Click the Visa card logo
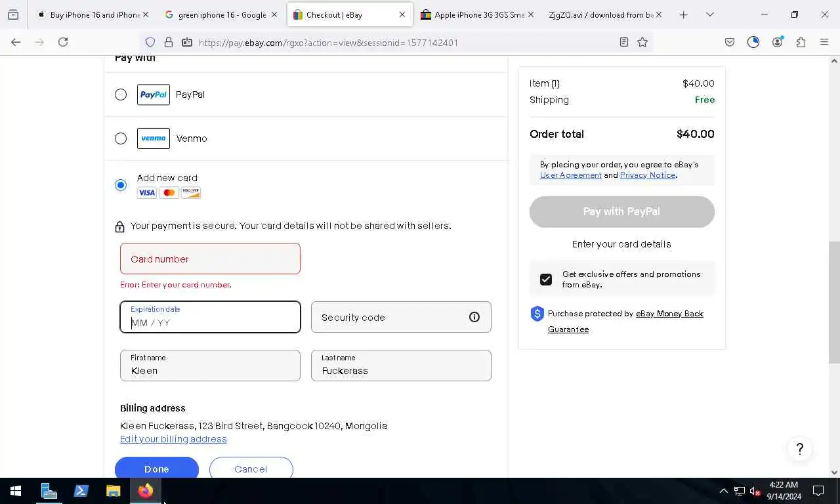This screenshot has width=840, height=504. tap(147, 192)
